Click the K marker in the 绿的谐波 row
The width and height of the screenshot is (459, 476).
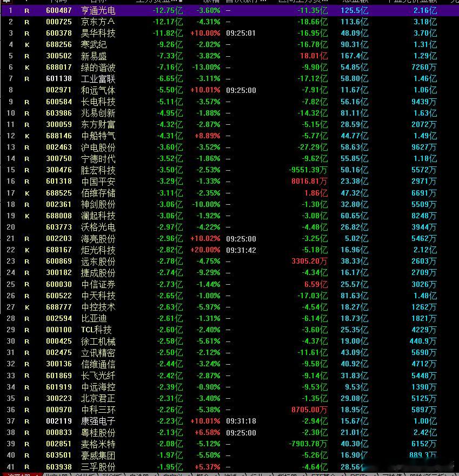tap(26, 68)
